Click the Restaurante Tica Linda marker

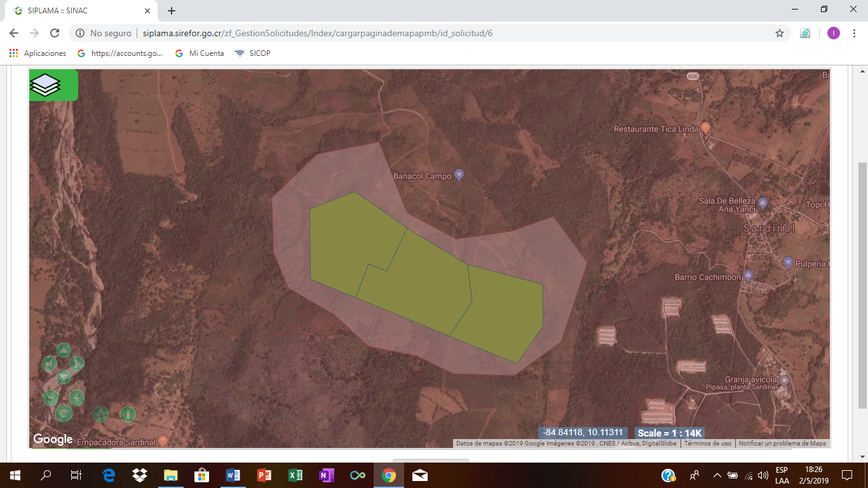705,128
